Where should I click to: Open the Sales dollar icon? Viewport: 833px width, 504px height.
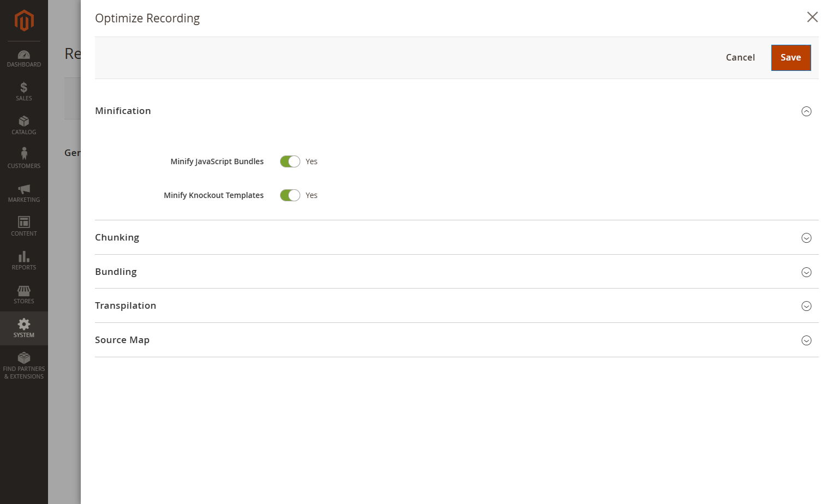pos(24,87)
